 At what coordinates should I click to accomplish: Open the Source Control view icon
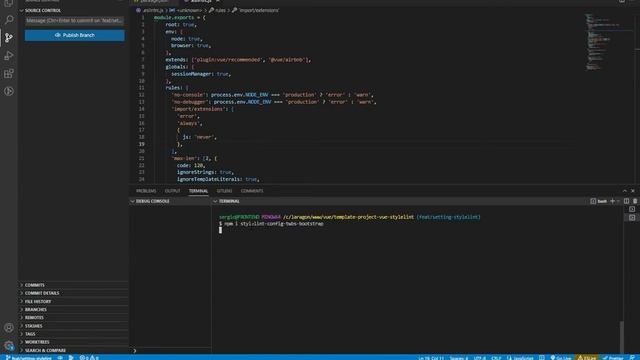(9, 38)
